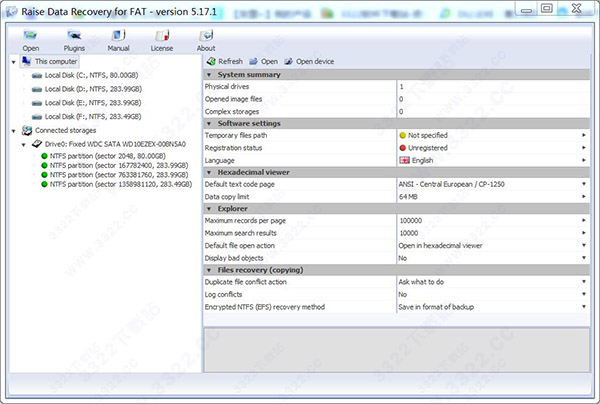The width and height of the screenshot is (600, 404).
Task: Click the Refresh button
Action: 225,61
